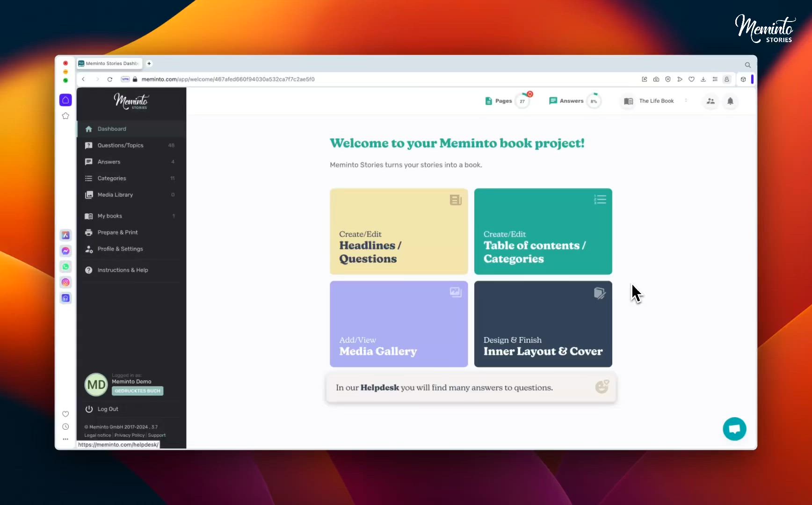Click the Pages counter in header

click(499, 101)
